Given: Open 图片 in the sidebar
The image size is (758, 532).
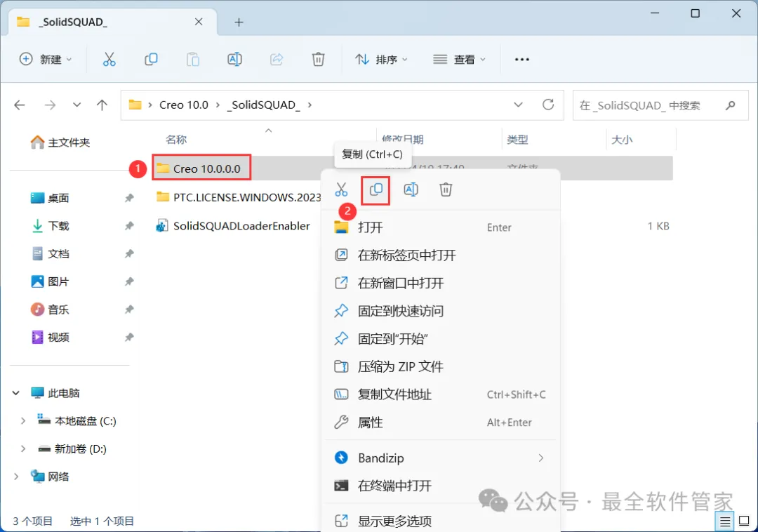Looking at the screenshot, I should pos(51,281).
